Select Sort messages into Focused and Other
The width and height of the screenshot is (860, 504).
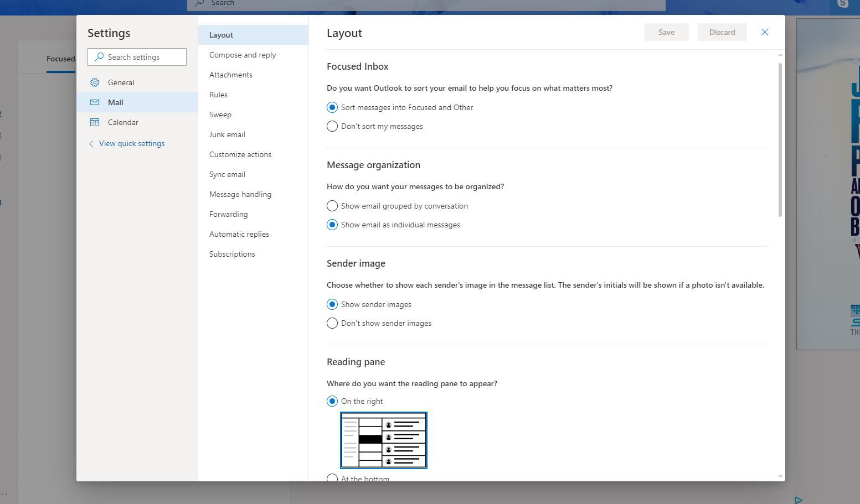(x=332, y=107)
